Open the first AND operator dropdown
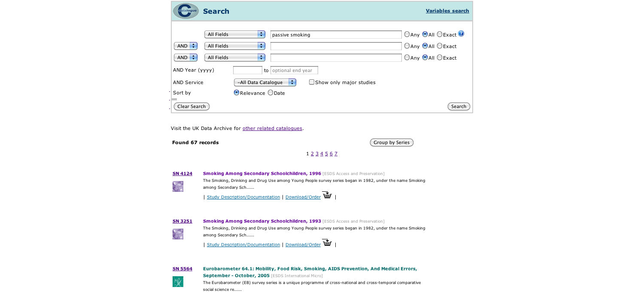Viewport: 644px width, 293px height. pos(185,46)
